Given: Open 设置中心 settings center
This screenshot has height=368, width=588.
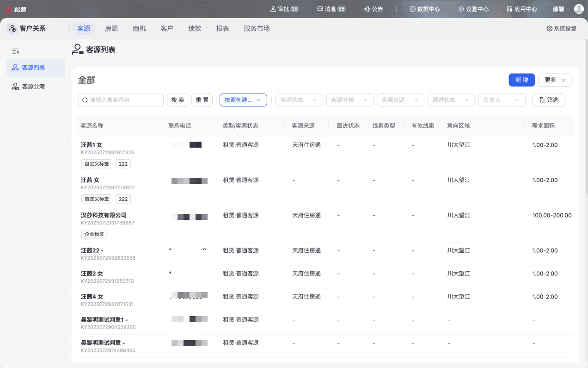Looking at the screenshot, I should coord(473,9).
